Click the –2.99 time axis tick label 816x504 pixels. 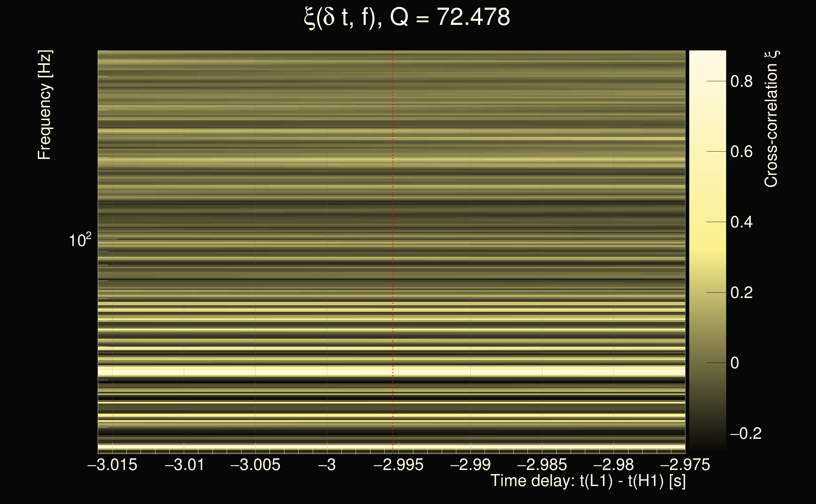470,465
